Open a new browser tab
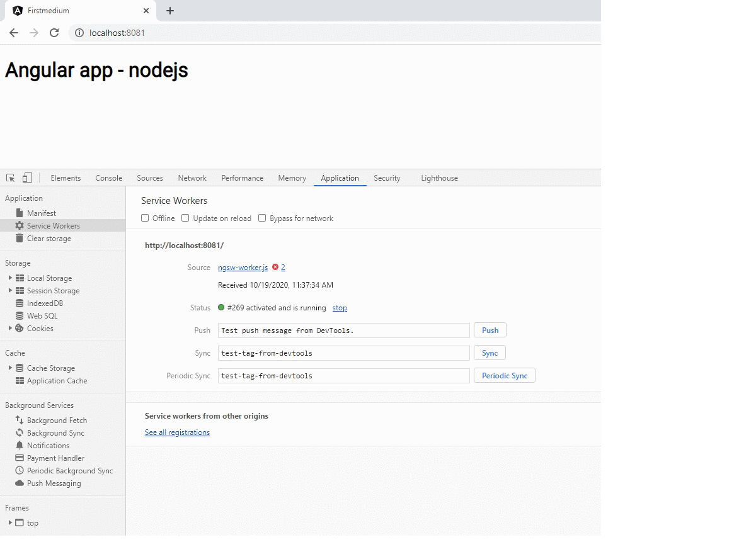756x542 pixels. tap(170, 11)
